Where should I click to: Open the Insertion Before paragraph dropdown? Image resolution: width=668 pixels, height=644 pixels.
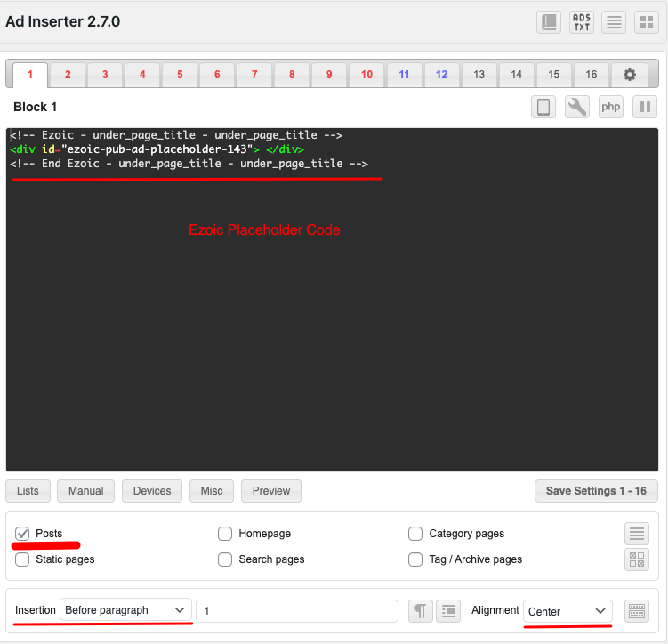click(125, 610)
